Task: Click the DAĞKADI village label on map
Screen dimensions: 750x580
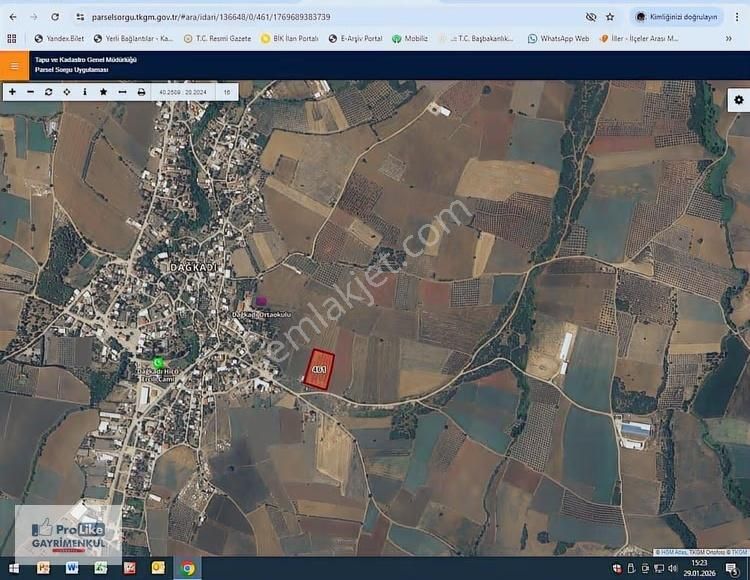Action: 194,267
